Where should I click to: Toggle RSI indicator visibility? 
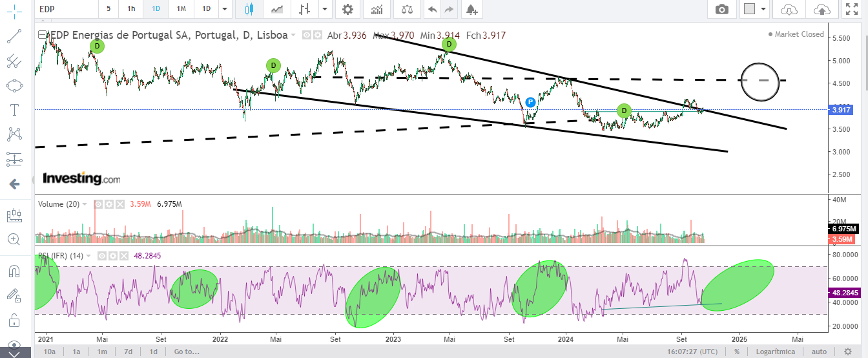pyautogui.click(x=102, y=256)
